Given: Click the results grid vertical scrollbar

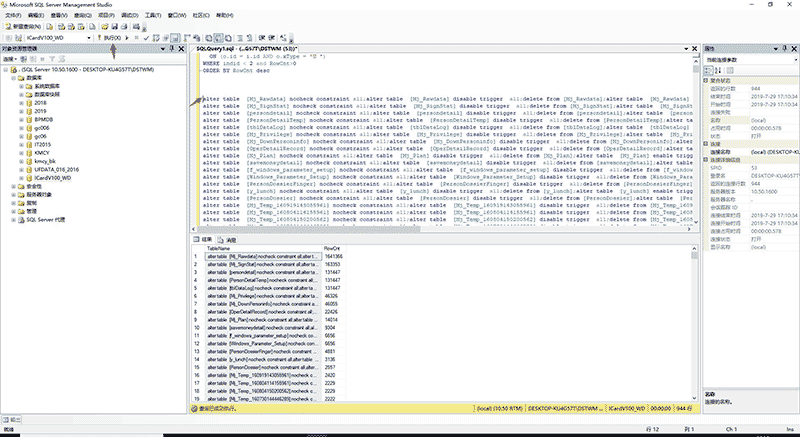Looking at the screenshot, I should (x=694, y=323).
